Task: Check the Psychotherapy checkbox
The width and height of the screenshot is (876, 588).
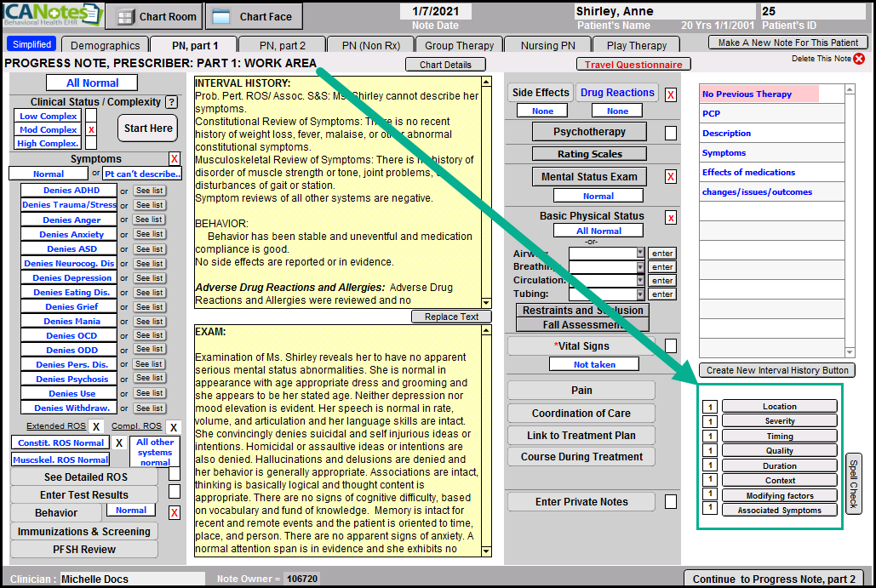Action: [671, 133]
